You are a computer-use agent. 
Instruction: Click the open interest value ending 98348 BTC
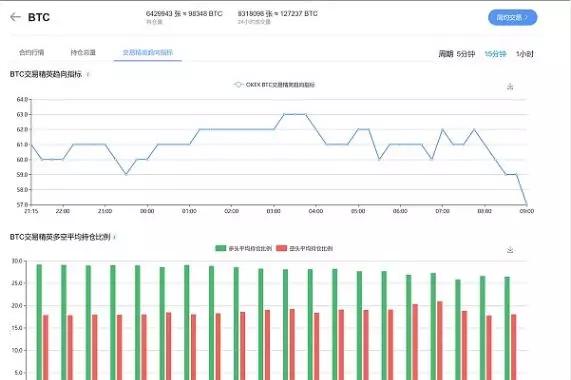(x=184, y=13)
